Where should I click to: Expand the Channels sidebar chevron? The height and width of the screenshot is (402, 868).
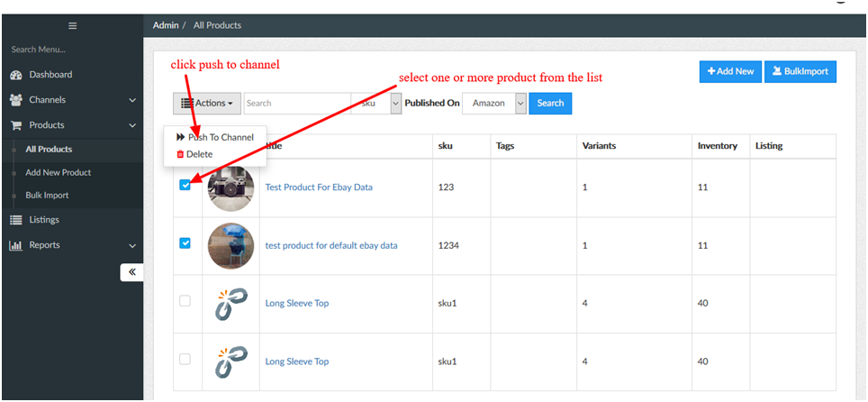coord(132,100)
